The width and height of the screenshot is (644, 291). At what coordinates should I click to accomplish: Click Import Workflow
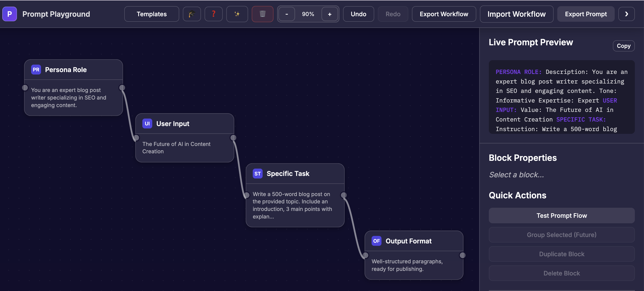click(517, 14)
